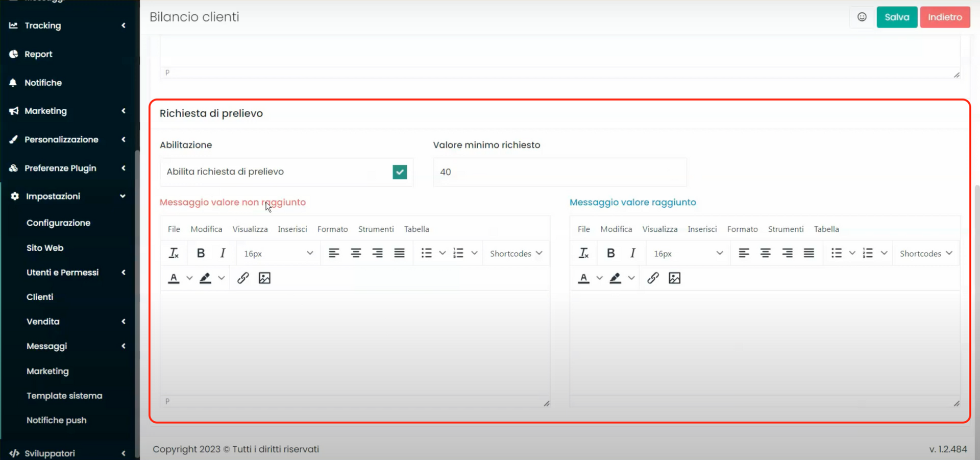The image size is (980, 460).
Task: Open Formato menu in right editor
Action: coord(742,229)
